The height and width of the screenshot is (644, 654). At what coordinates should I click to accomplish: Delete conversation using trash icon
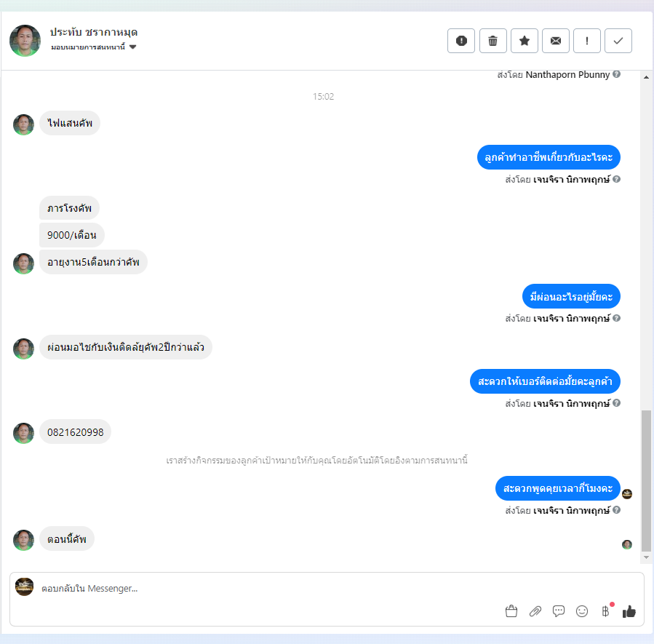pos(493,41)
